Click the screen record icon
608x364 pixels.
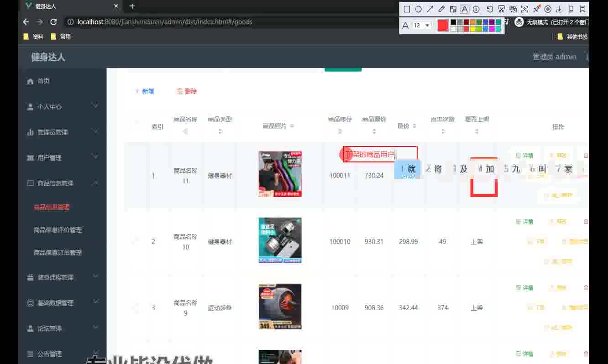pos(548,9)
